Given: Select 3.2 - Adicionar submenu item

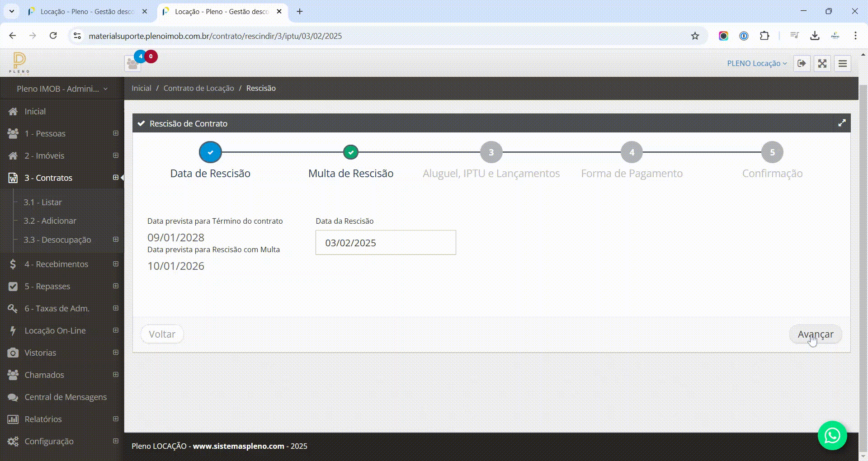Looking at the screenshot, I should coord(50,221).
